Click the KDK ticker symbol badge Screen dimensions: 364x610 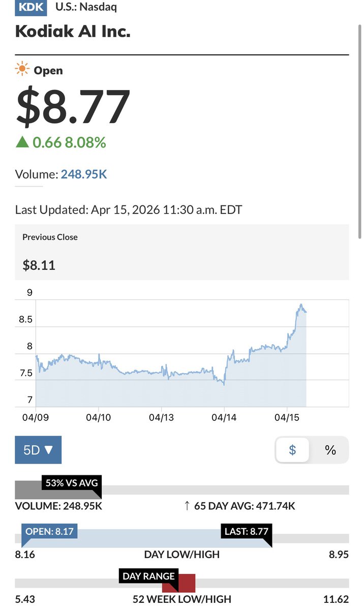click(x=31, y=7)
